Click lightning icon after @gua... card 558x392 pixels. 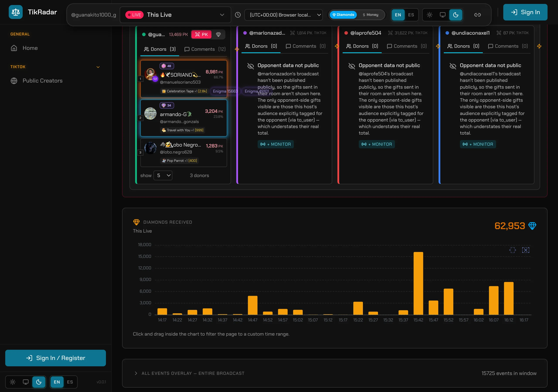point(237,49)
